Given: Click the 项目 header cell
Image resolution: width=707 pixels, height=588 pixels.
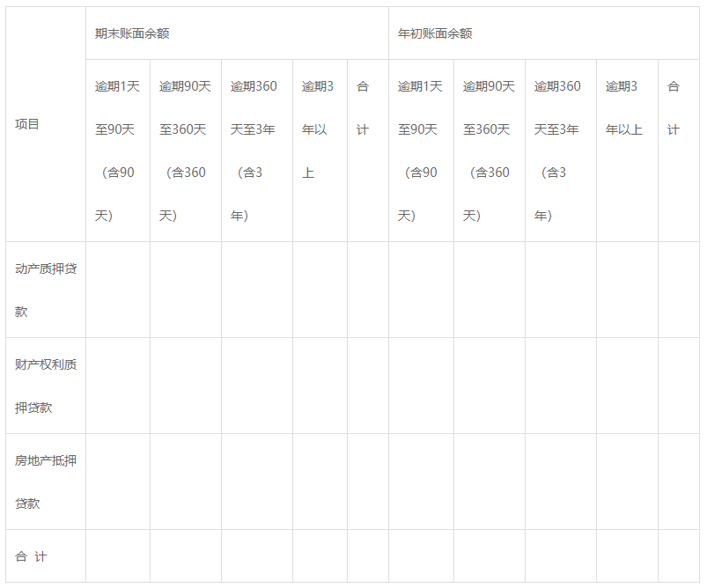Looking at the screenshot, I should point(28,124).
